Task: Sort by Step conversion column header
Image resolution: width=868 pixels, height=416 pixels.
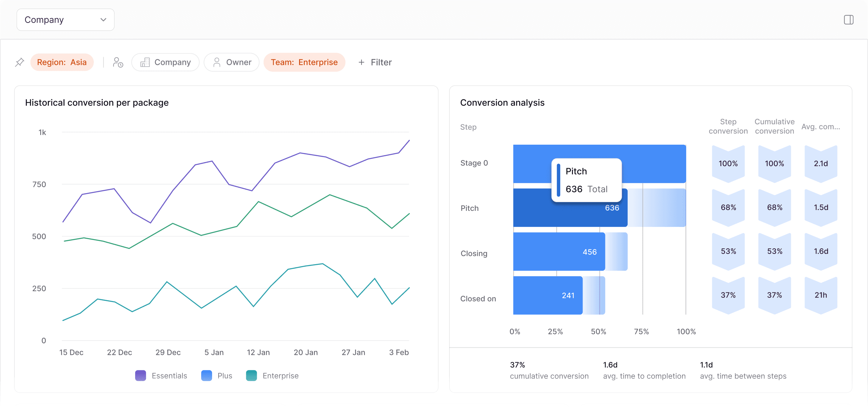Action: tap(728, 127)
